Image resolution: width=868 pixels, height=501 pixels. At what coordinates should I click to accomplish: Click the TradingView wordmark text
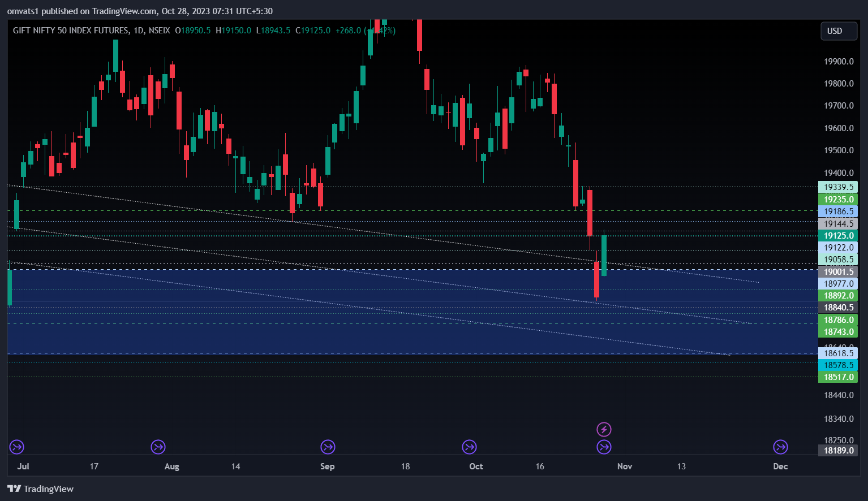(49, 489)
